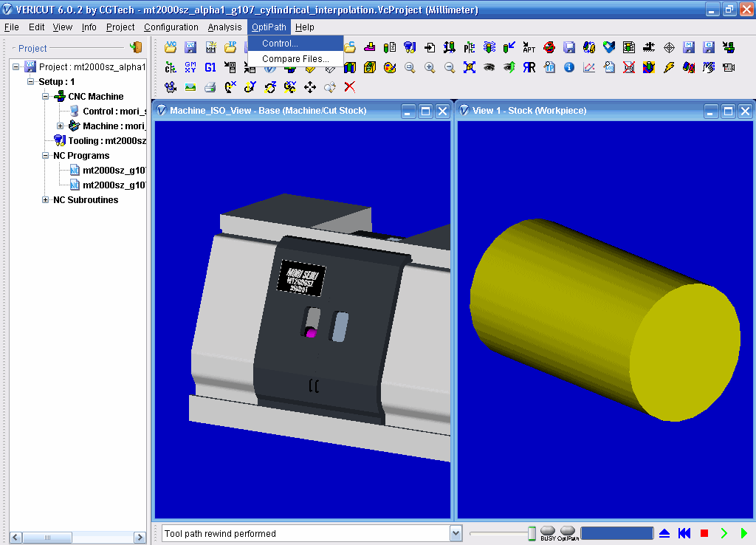Click the yellow lightning bolt icon
Image resolution: width=756 pixels, height=545 pixels.
coord(669,67)
